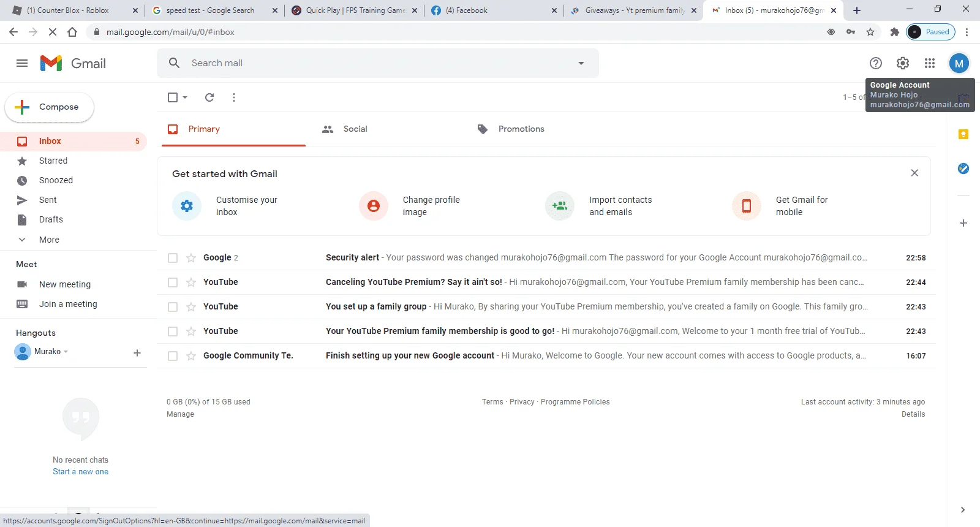Select the Canceling YouTube Premium email checkbox
Image resolution: width=980 pixels, height=527 pixels.
tap(173, 282)
